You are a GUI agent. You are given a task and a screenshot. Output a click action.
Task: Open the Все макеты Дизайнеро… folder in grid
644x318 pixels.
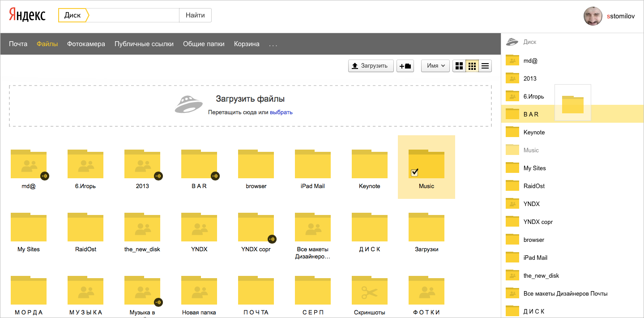[313, 228]
